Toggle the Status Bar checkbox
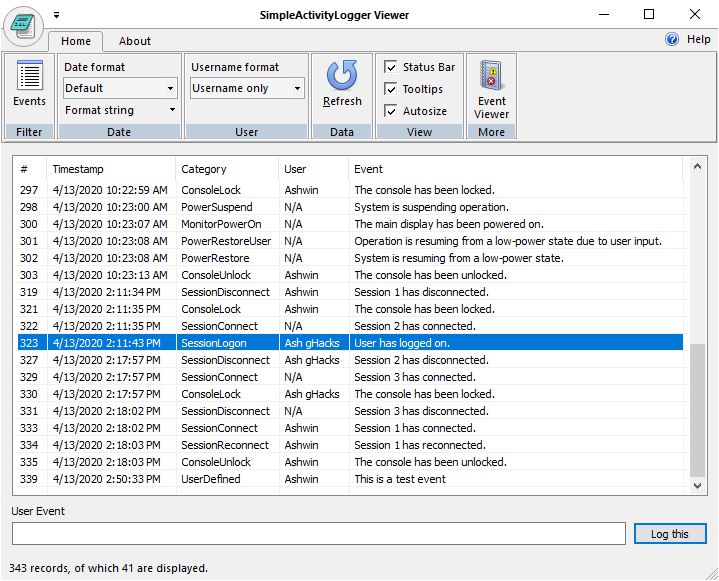Viewport: 719px width, 581px height. coord(391,67)
